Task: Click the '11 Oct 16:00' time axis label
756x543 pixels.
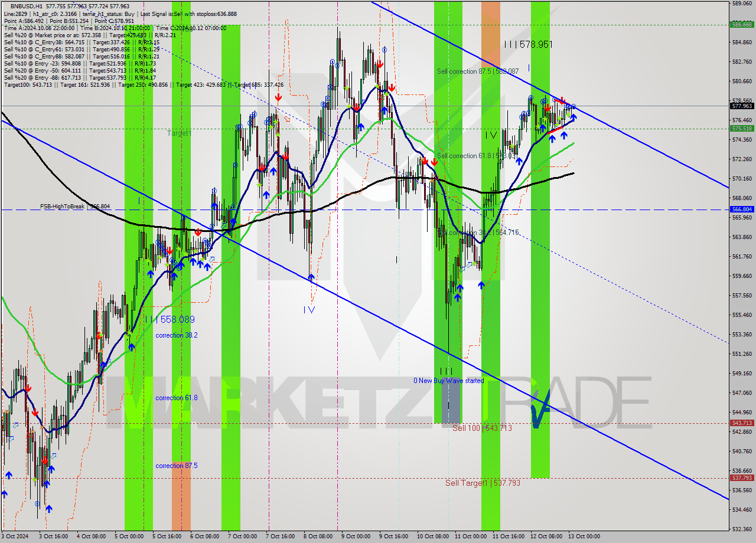Action: [x=509, y=537]
